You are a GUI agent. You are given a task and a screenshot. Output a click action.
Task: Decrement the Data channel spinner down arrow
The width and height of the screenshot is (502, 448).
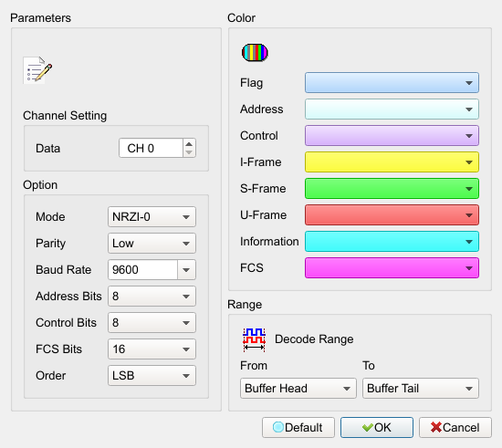(x=189, y=152)
